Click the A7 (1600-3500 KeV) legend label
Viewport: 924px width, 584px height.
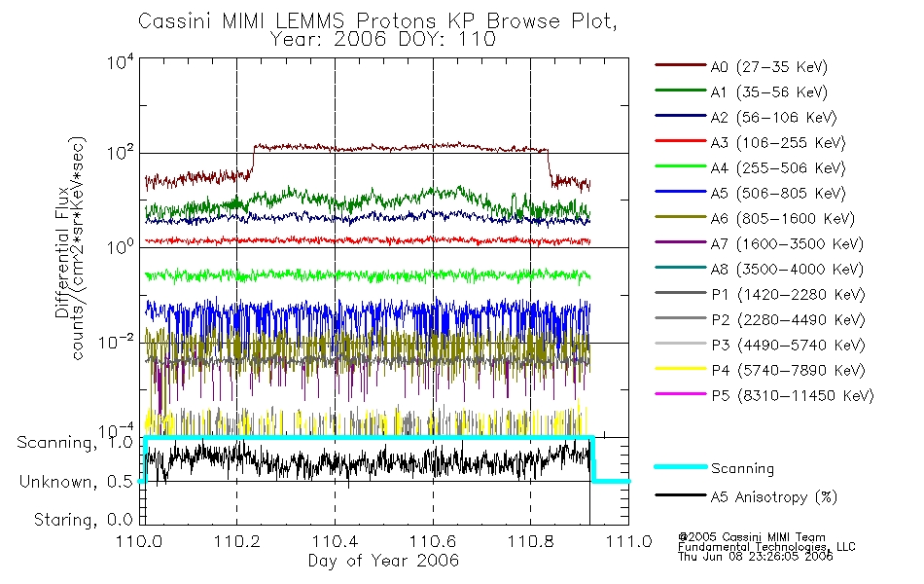click(787, 245)
